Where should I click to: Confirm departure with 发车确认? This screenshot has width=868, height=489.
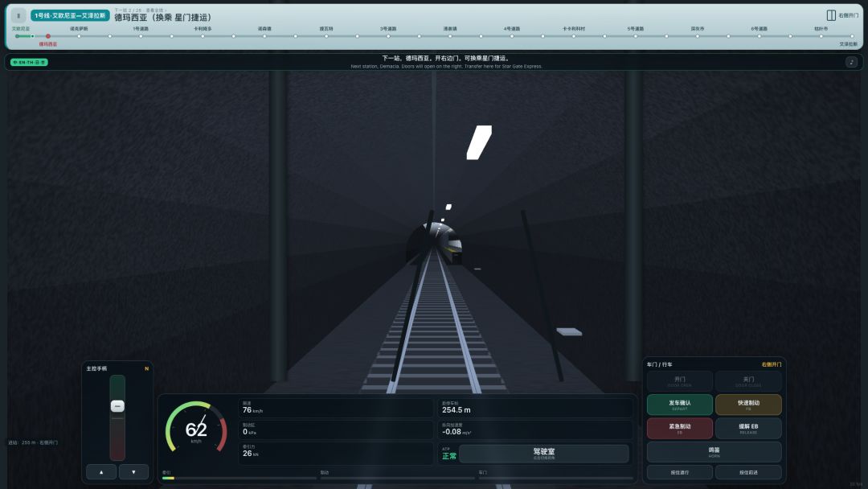pos(679,405)
